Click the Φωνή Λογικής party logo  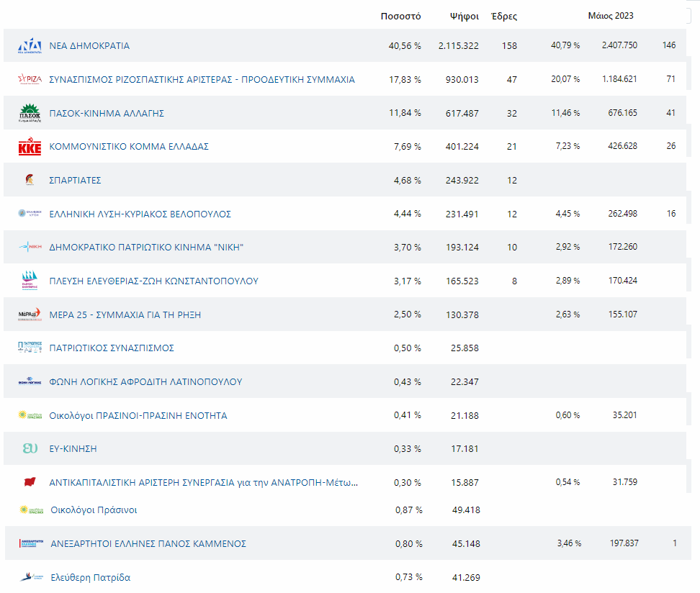[x=30, y=381]
